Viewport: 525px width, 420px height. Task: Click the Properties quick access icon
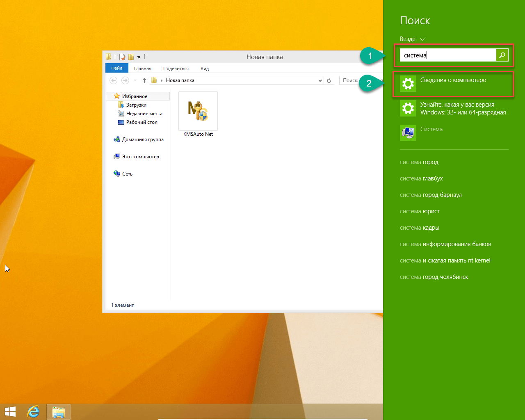pos(122,57)
